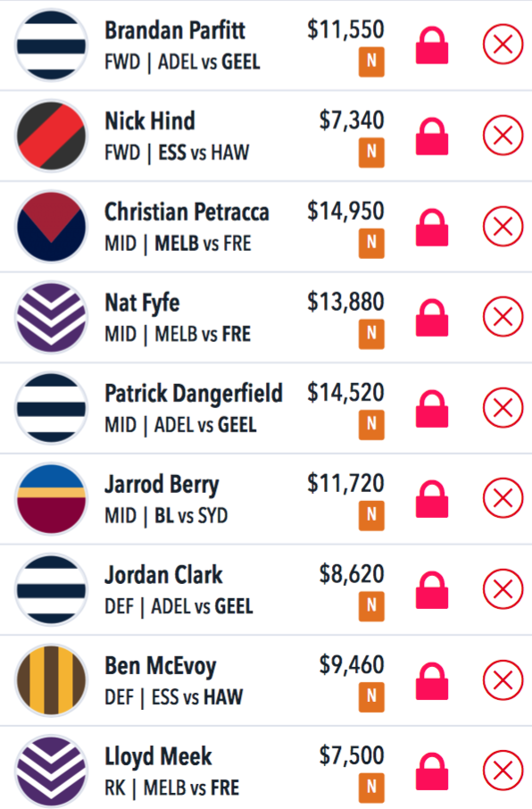Click the orange N badge for Brandan Parfitt
Image resolution: width=532 pixels, height=809 pixels.
tap(371, 62)
